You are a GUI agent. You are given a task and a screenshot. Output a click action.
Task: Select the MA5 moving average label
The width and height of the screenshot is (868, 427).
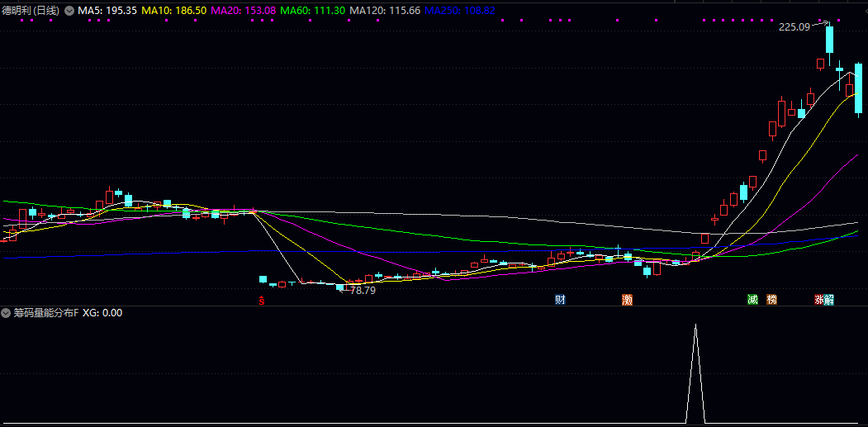(107, 10)
